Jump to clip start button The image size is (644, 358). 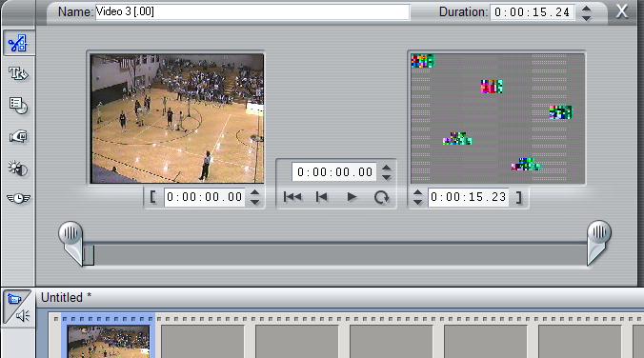pos(292,197)
